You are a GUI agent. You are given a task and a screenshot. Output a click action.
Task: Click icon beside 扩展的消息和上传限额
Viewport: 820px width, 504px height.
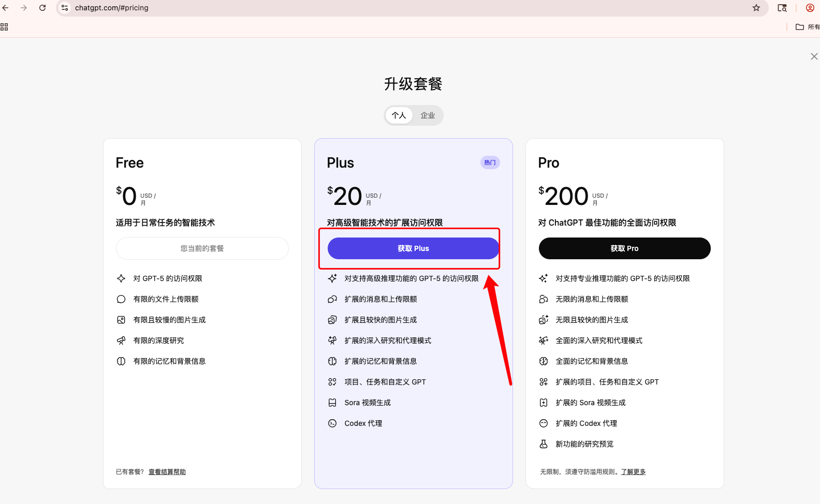point(332,299)
